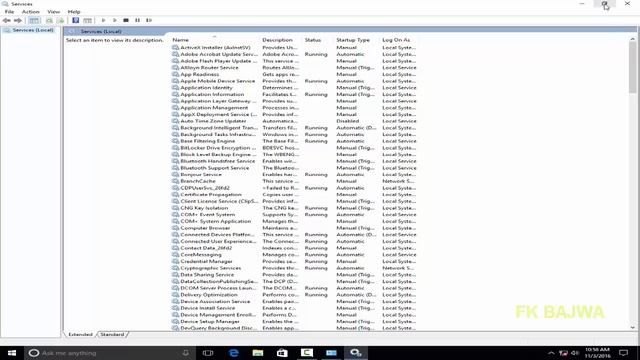This screenshot has height=360, width=640.
Task: Open the View menu
Action: (x=53, y=12)
